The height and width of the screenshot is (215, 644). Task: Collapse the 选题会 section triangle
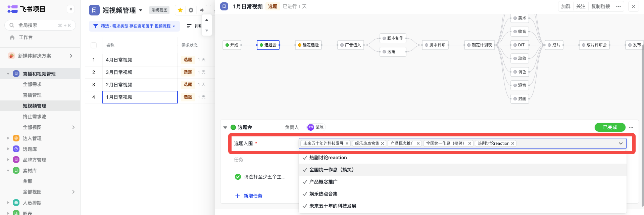coord(225,128)
